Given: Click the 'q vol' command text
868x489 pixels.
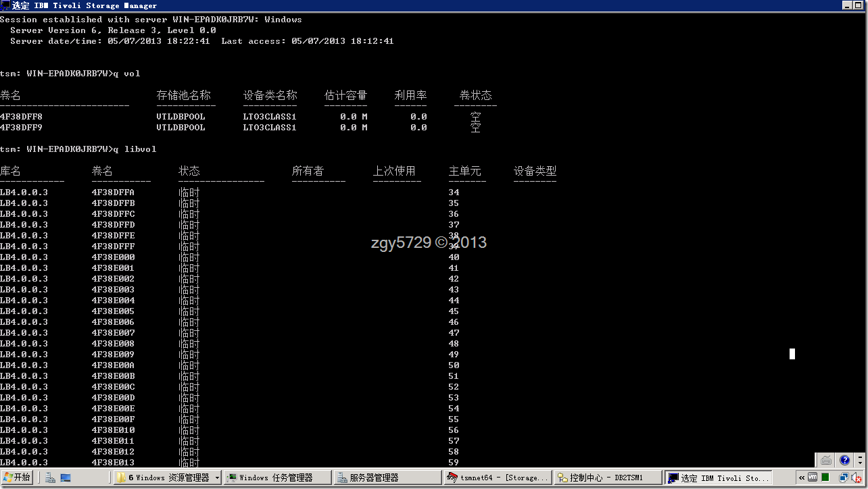Looking at the screenshot, I should (x=126, y=73).
